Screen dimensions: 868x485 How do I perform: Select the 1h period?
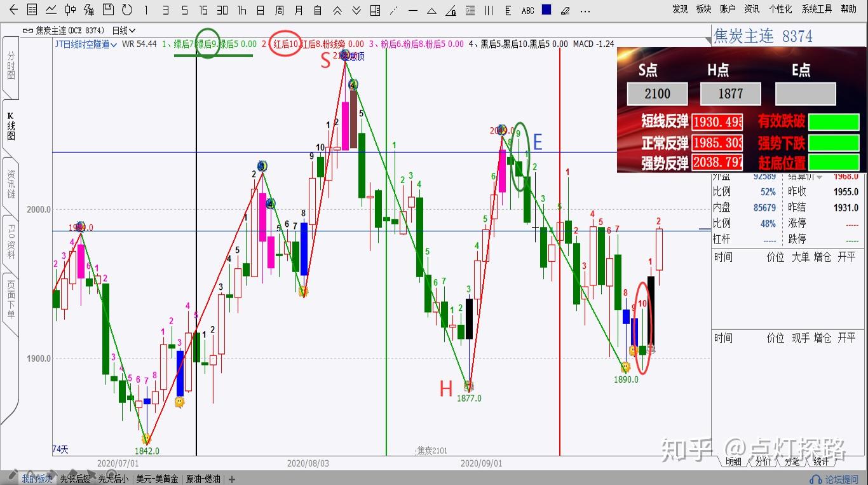click(x=241, y=10)
